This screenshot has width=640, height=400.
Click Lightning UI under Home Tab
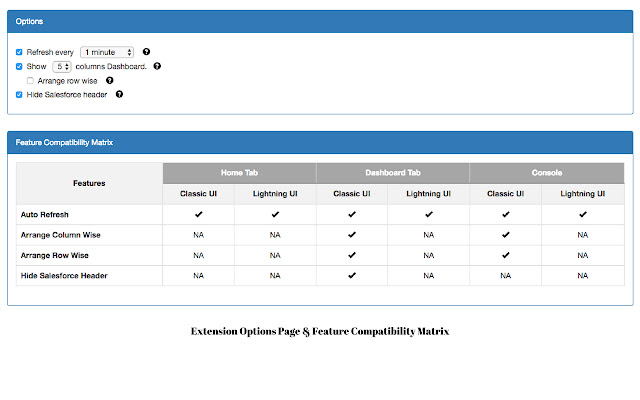click(275, 194)
